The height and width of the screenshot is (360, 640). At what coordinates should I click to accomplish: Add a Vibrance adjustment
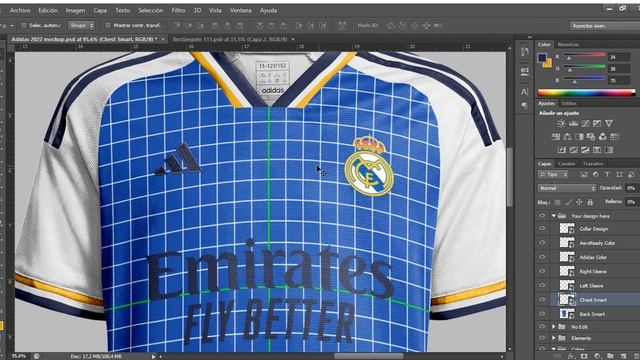pos(609,123)
